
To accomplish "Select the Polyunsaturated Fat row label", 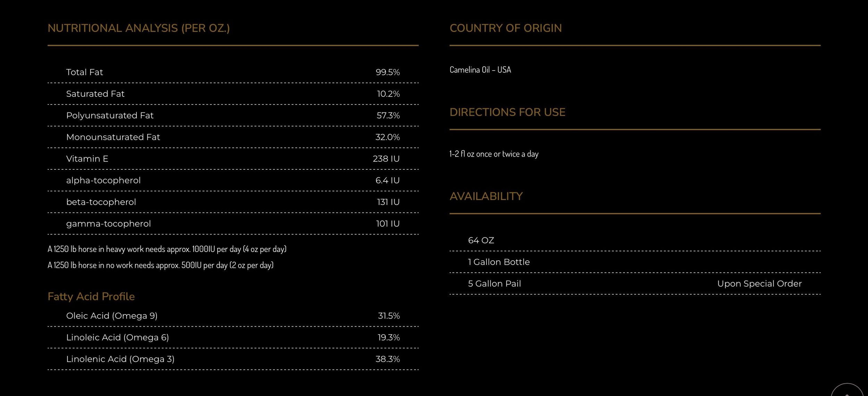I will [x=110, y=116].
